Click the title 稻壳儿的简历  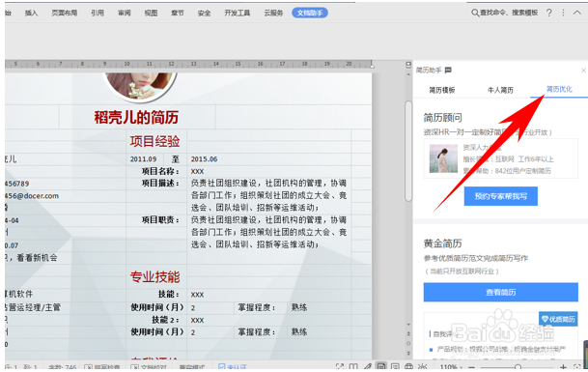(136, 117)
